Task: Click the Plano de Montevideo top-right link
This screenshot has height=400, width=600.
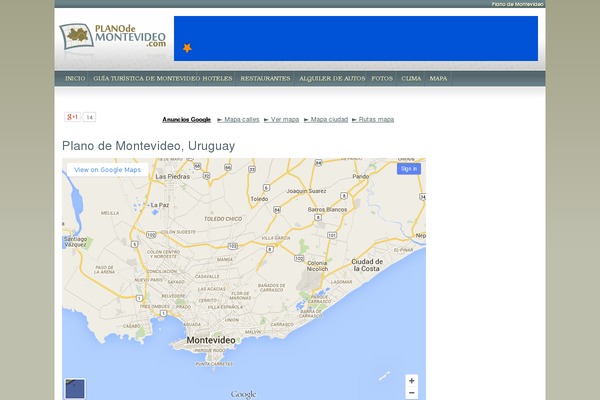Action: 517,4
